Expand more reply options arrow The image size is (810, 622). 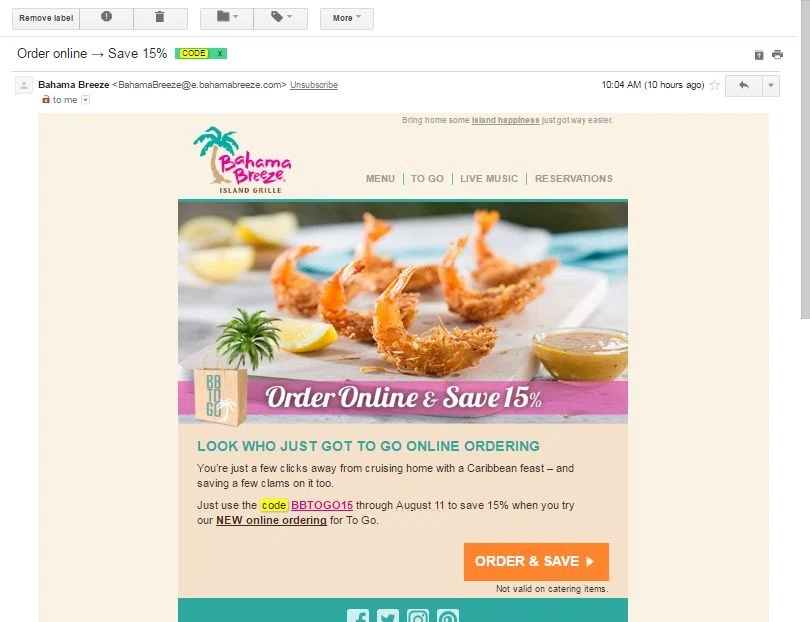(x=771, y=85)
